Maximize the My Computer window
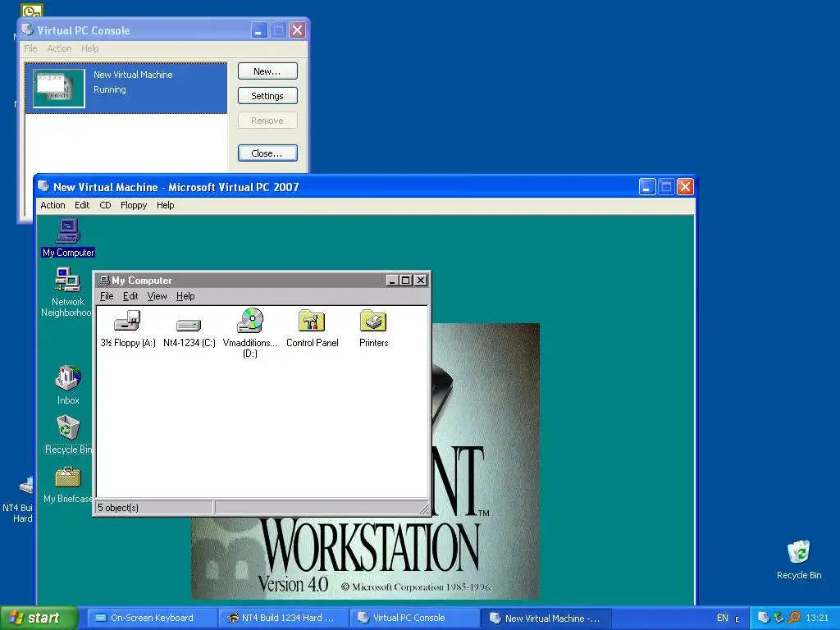 click(x=405, y=281)
